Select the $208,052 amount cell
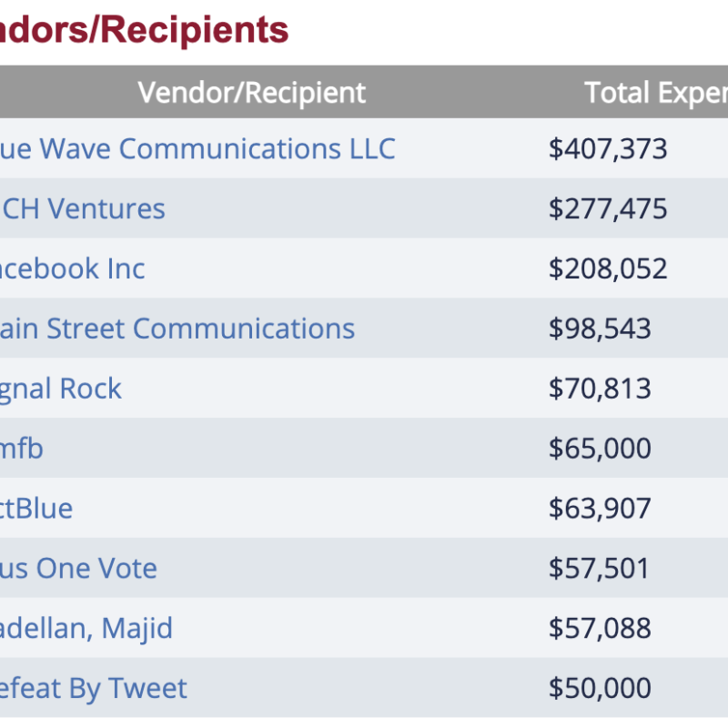Screen dimensions: 728x728 coord(608,268)
